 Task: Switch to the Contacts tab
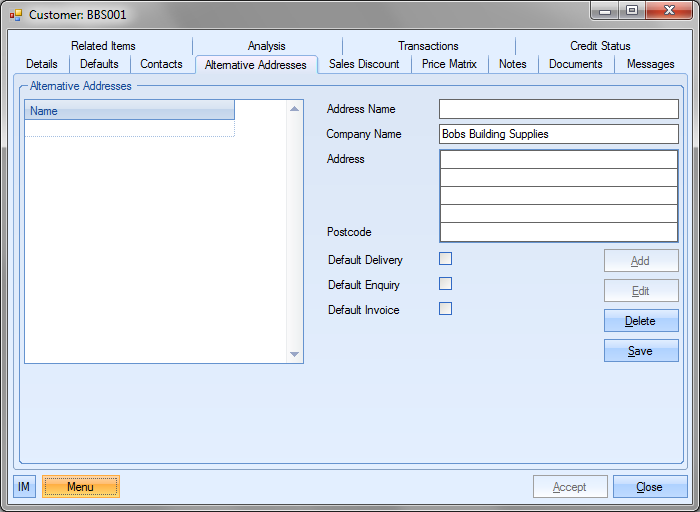coord(161,64)
